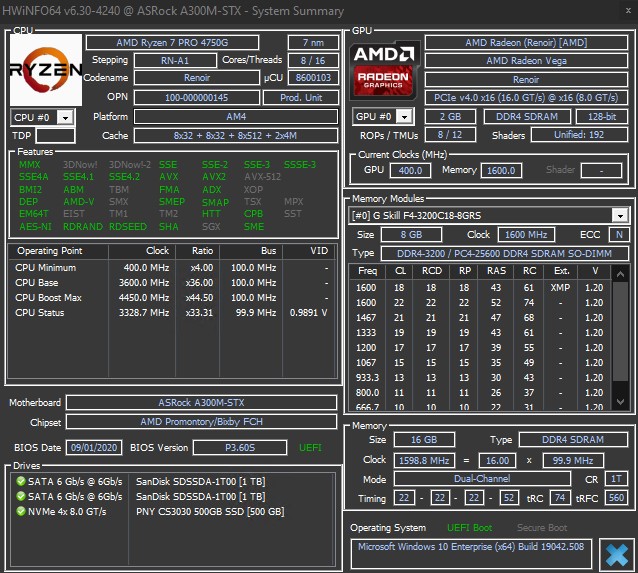Viewport: 638px width, 573px height.
Task: Click the blue X close button icon
Action: point(616,555)
